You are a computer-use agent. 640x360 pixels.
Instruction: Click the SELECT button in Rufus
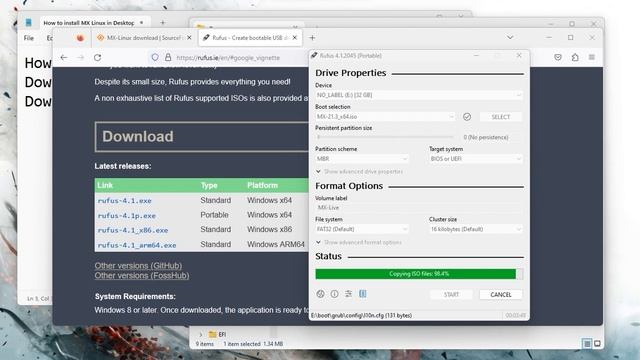[x=501, y=117]
